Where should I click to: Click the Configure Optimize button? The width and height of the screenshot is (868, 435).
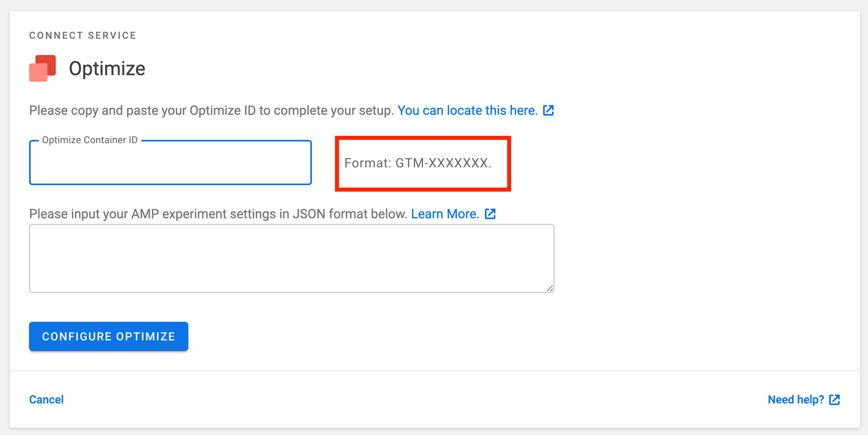tap(108, 336)
